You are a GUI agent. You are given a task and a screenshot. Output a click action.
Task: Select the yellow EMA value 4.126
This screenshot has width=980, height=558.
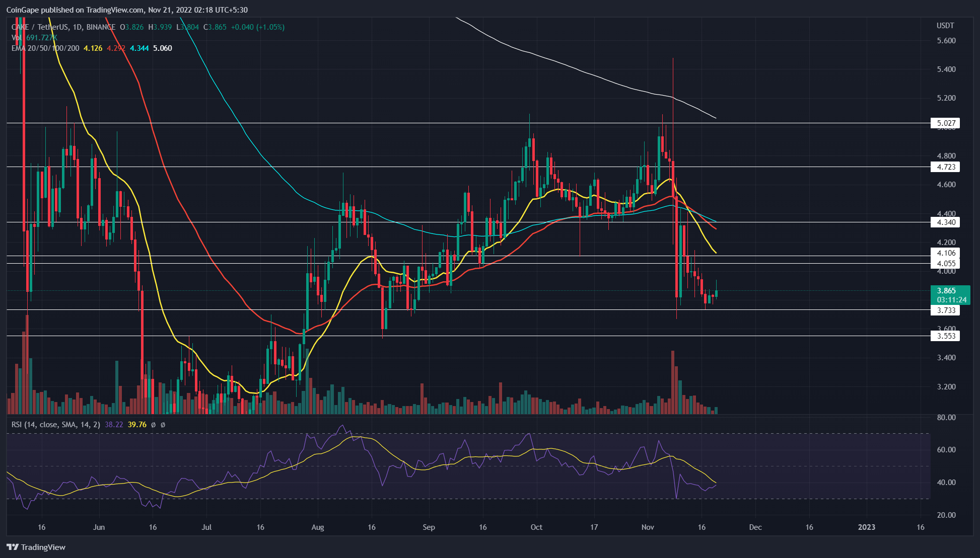94,48
